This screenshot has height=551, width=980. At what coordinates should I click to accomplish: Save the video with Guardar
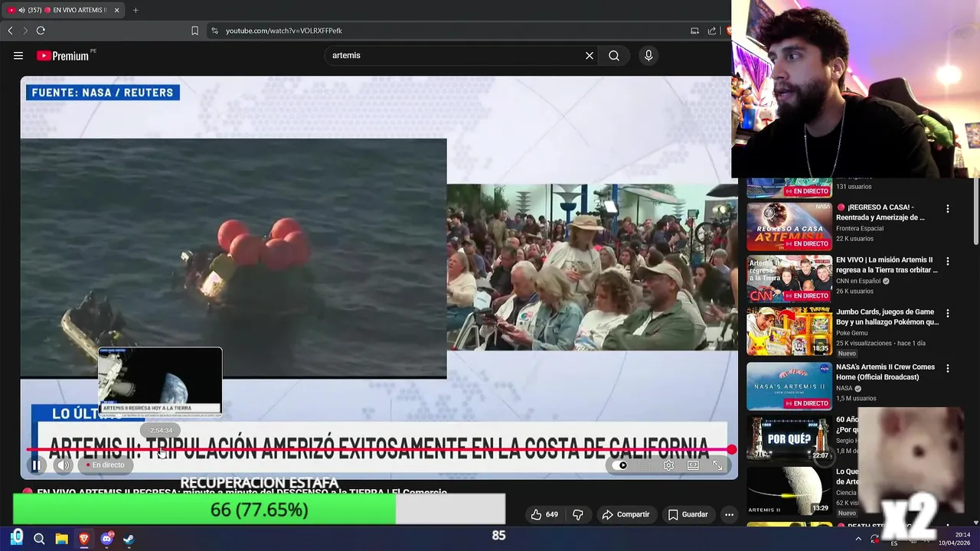tap(688, 514)
